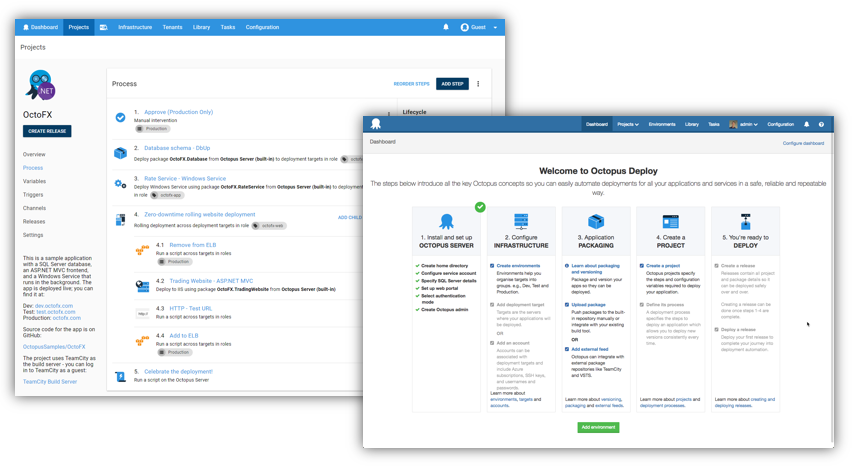Click the Configure Infrastructure server icon
The image size is (859, 467).
[520, 222]
